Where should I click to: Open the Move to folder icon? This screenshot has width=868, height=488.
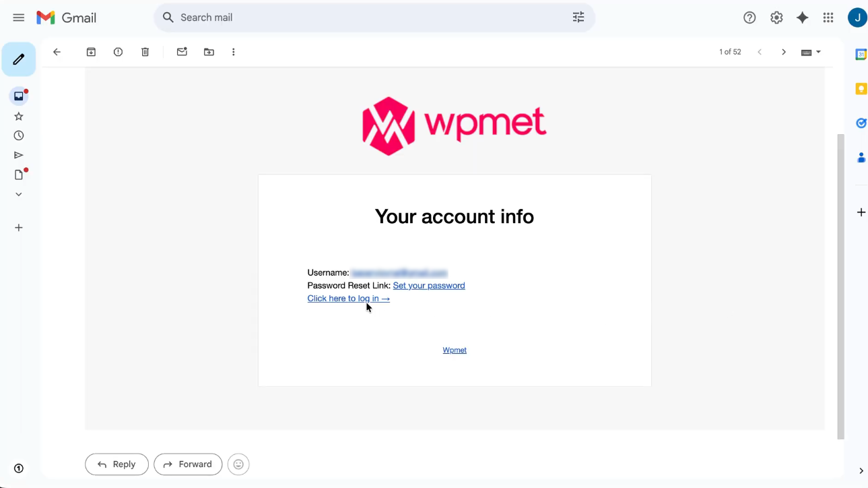(x=209, y=52)
